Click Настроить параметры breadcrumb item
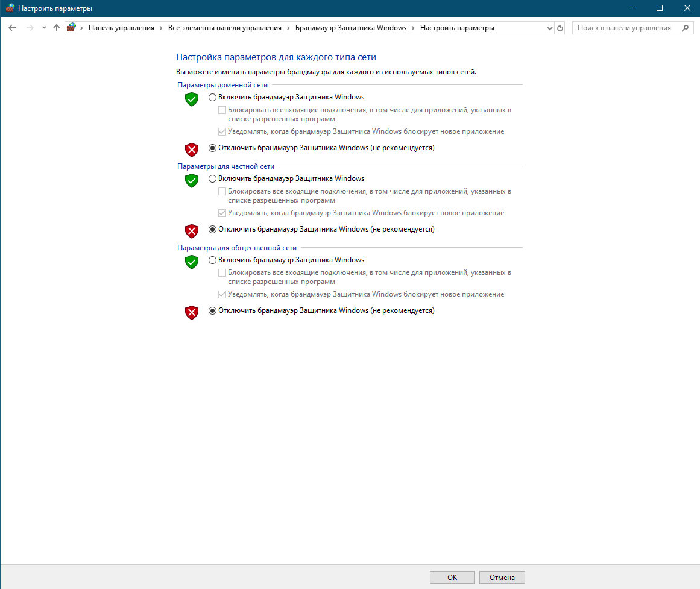 tap(457, 28)
